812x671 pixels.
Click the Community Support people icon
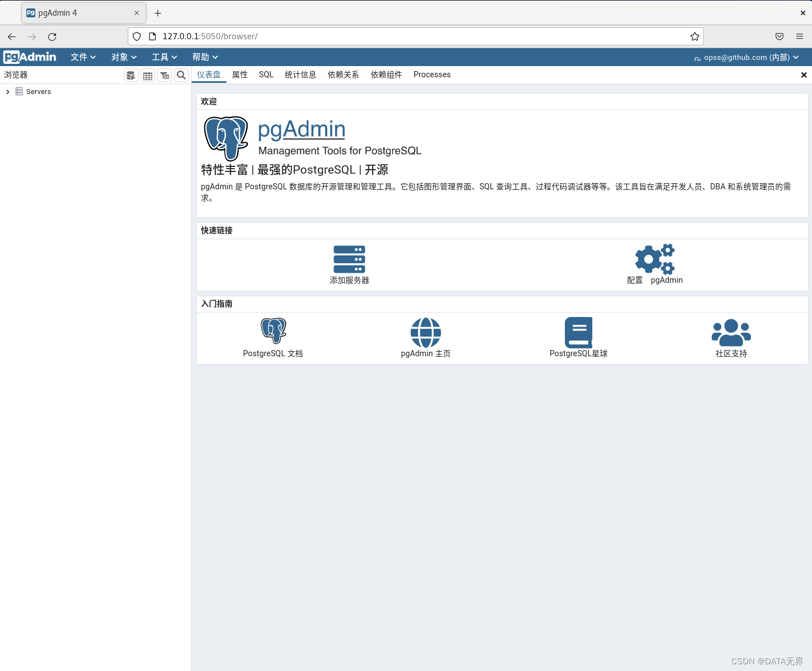(x=731, y=332)
